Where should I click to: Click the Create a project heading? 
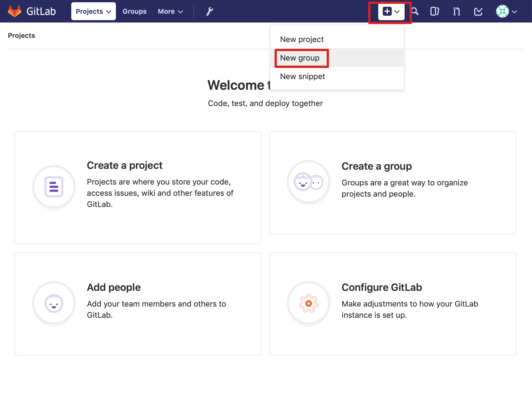coord(125,165)
